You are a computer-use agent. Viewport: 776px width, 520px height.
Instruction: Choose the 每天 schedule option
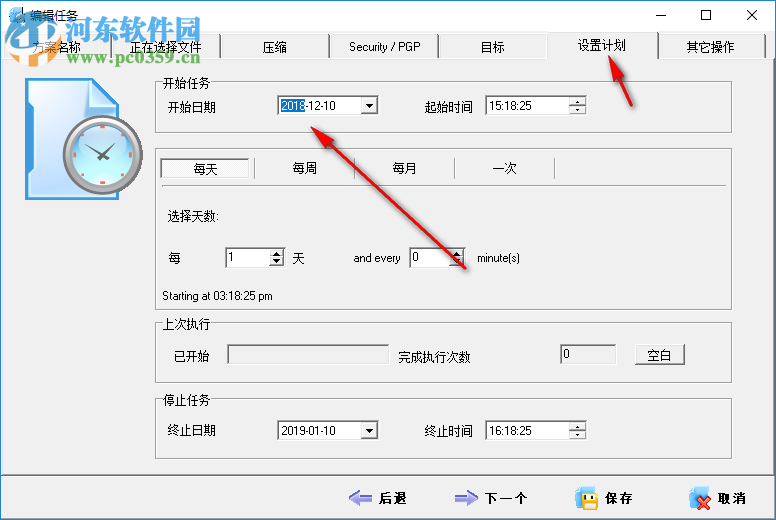(x=205, y=169)
